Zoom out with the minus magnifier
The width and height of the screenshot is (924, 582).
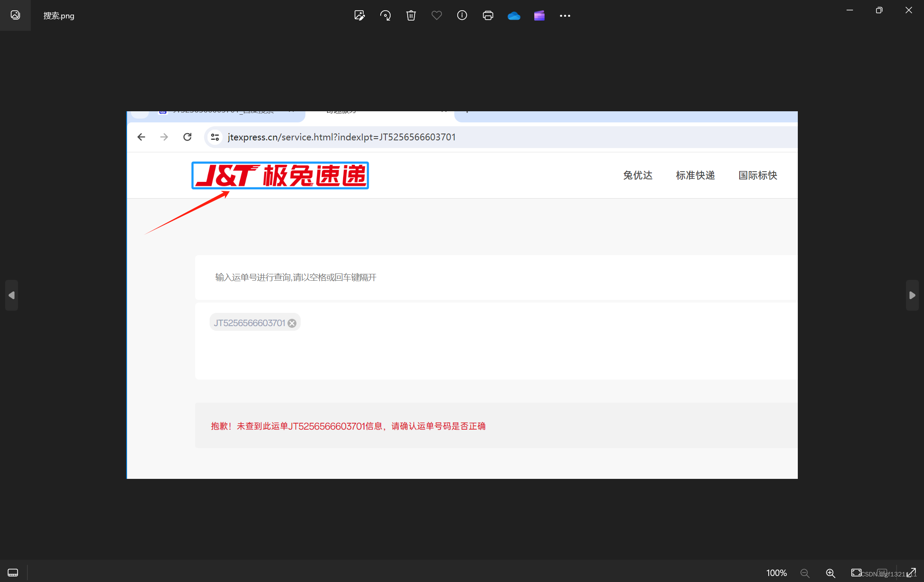pyautogui.click(x=805, y=573)
